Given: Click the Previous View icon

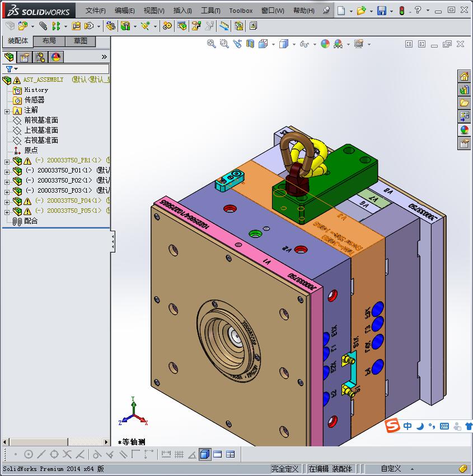Looking at the screenshot, I should [237, 44].
